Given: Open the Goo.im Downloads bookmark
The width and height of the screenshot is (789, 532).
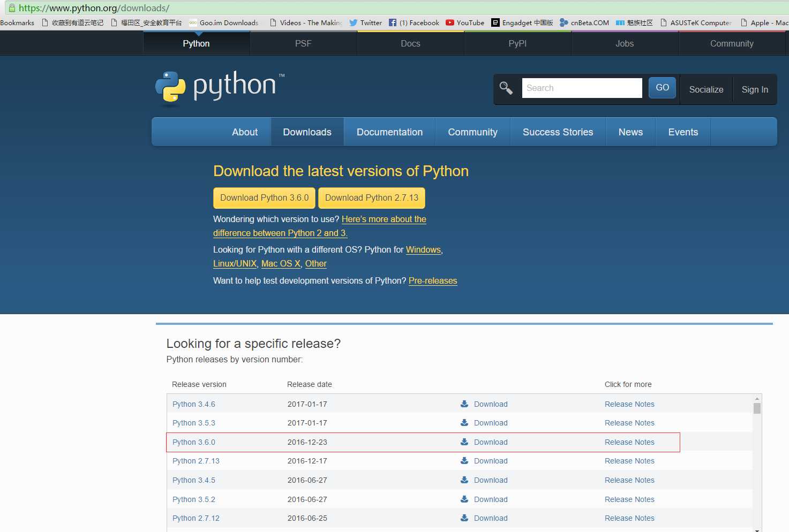Looking at the screenshot, I should tap(223, 22).
